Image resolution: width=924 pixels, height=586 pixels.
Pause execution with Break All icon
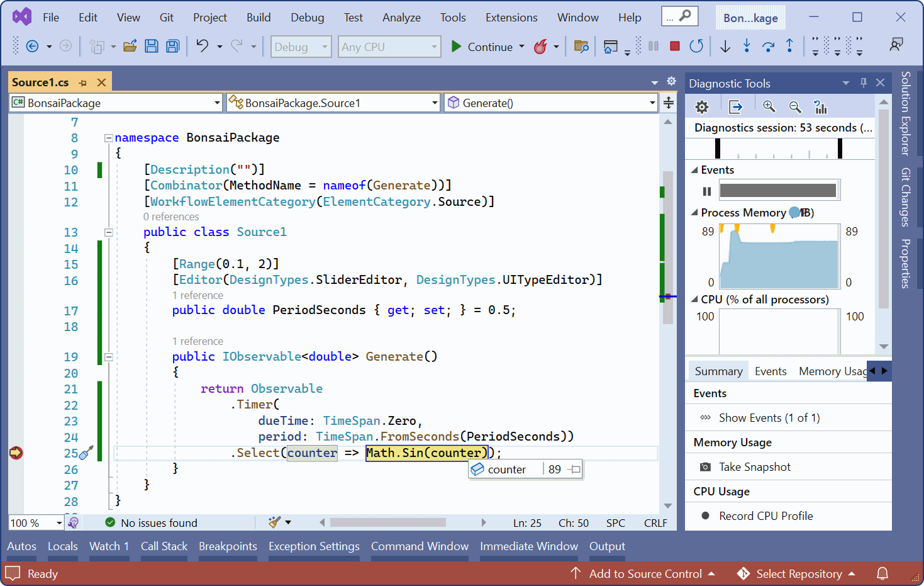pyautogui.click(x=654, y=46)
